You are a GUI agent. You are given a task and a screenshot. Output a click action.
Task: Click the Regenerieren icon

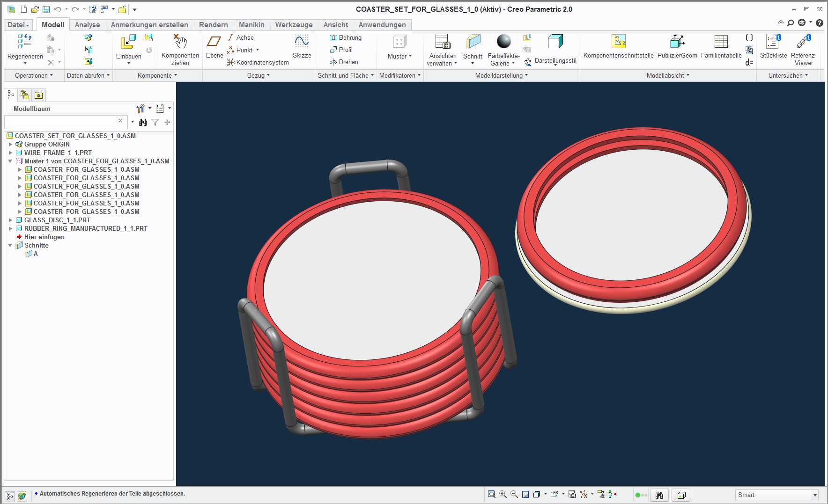point(25,41)
